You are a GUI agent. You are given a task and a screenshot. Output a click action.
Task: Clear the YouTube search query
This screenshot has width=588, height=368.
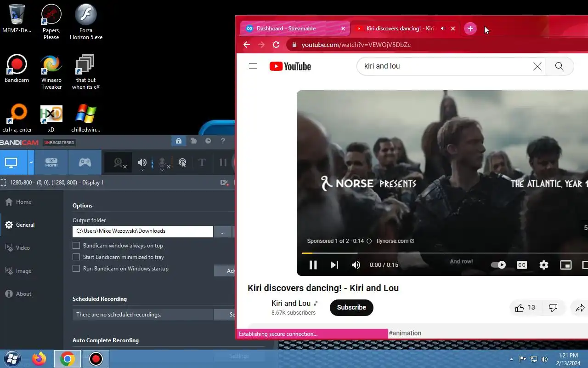[x=537, y=66]
